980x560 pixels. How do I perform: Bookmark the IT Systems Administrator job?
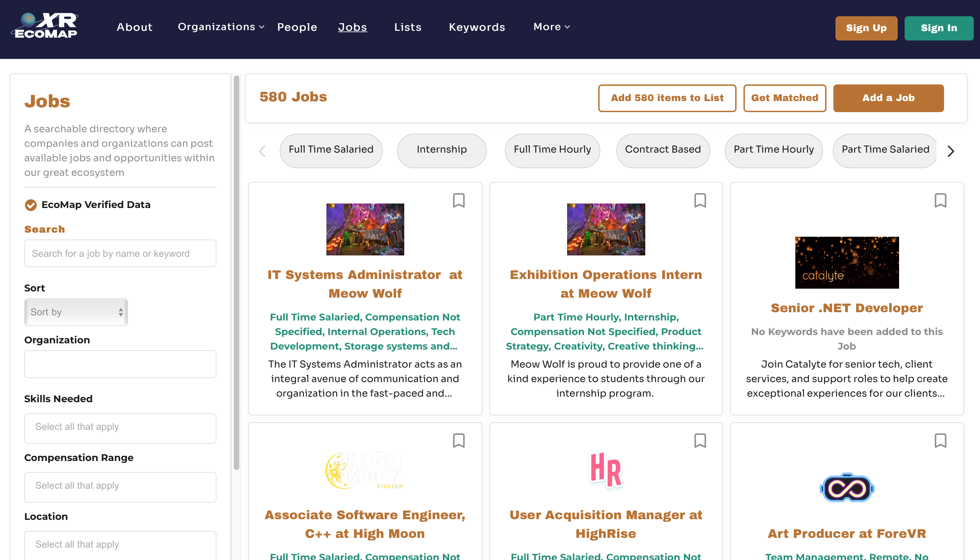tap(459, 200)
